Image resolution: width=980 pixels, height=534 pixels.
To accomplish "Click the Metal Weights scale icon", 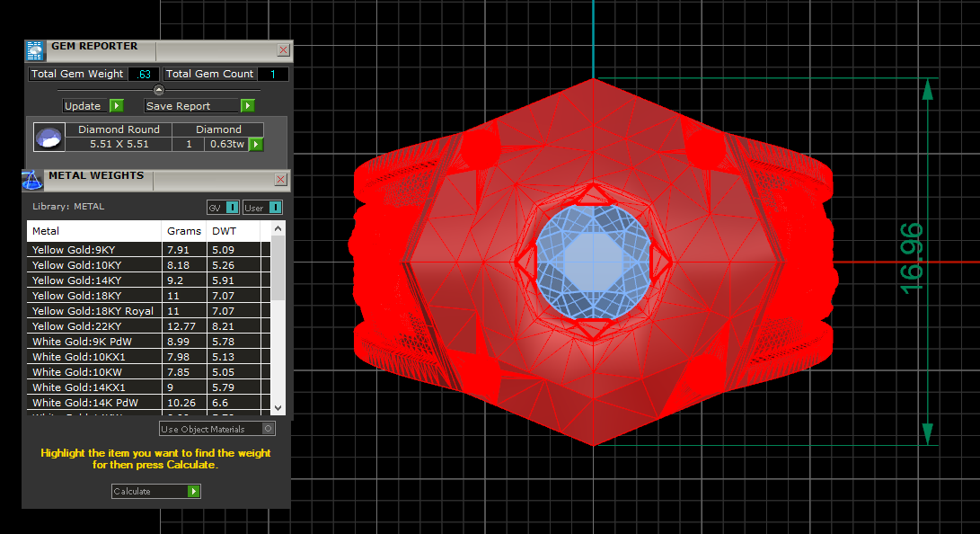I will (32, 181).
